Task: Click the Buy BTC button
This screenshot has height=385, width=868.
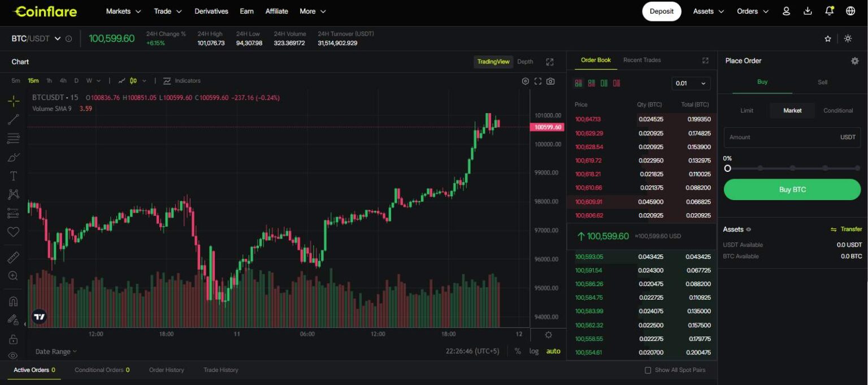Action: tap(791, 189)
